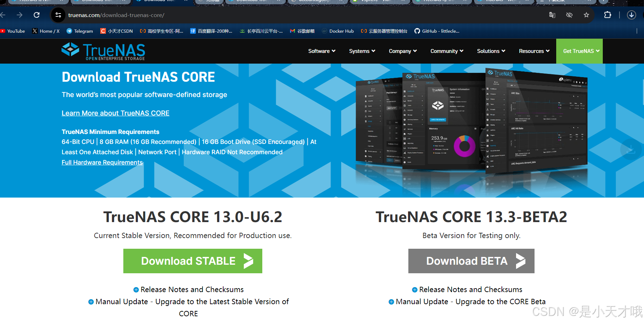
Task: Expand the Company menu
Action: click(403, 51)
